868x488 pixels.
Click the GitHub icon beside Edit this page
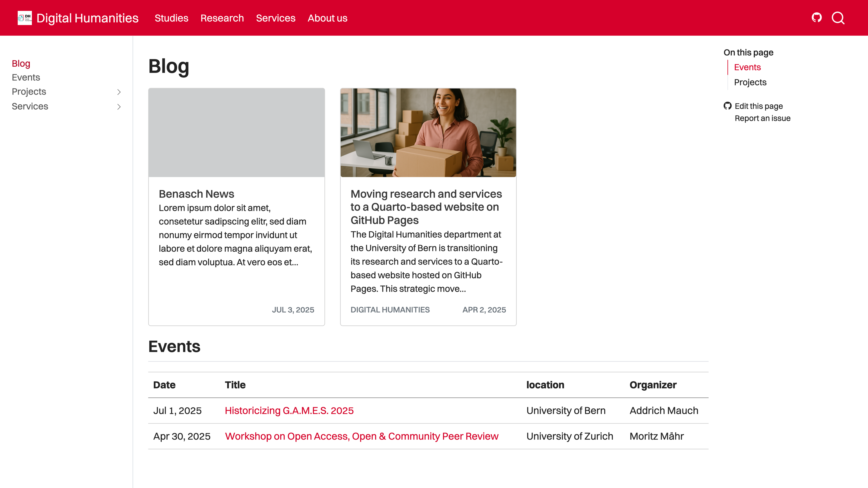coord(727,106)
